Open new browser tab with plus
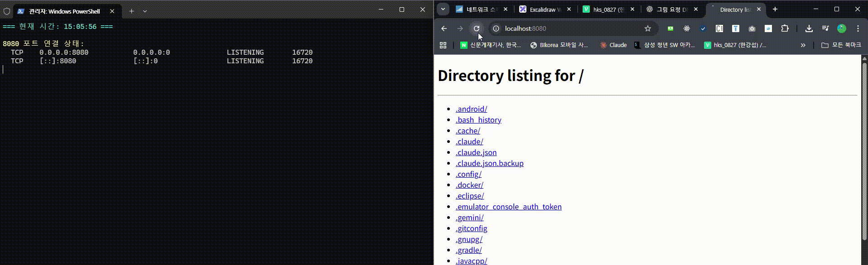868x265 pixels. [x=775, y=9]
